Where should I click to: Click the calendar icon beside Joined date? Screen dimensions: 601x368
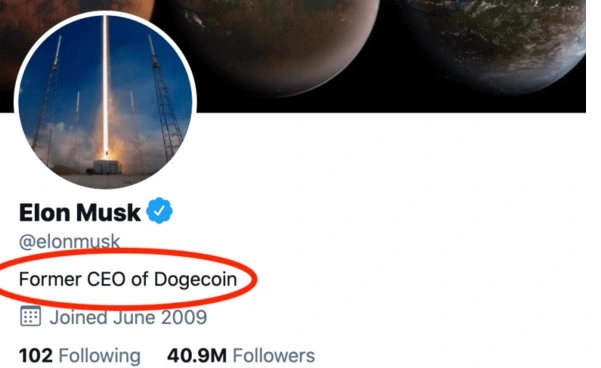(x=30, y=316)
